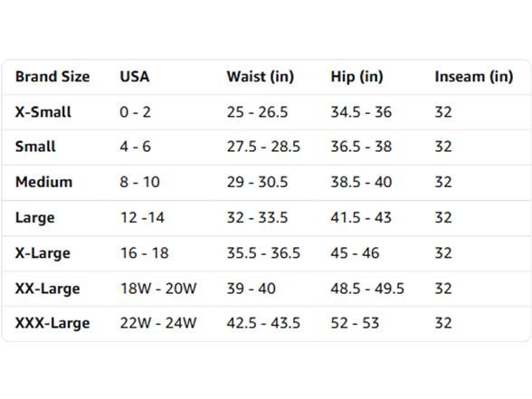The height and width of the screenshot is (399, 532).
Task: Select the Large row label
Action: 34,218
